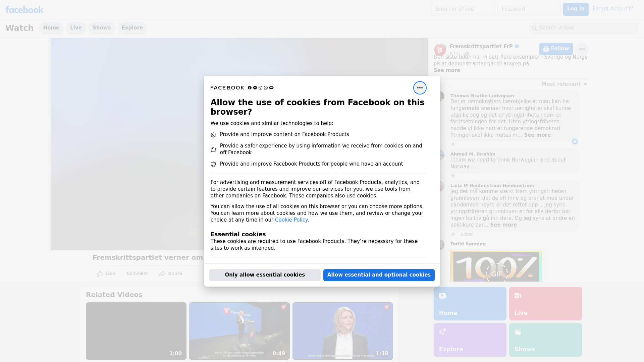Screen dimensions: 644x362
Task: Click the video title Fremskrittspartiet verner om
Action: pos(148,258)
